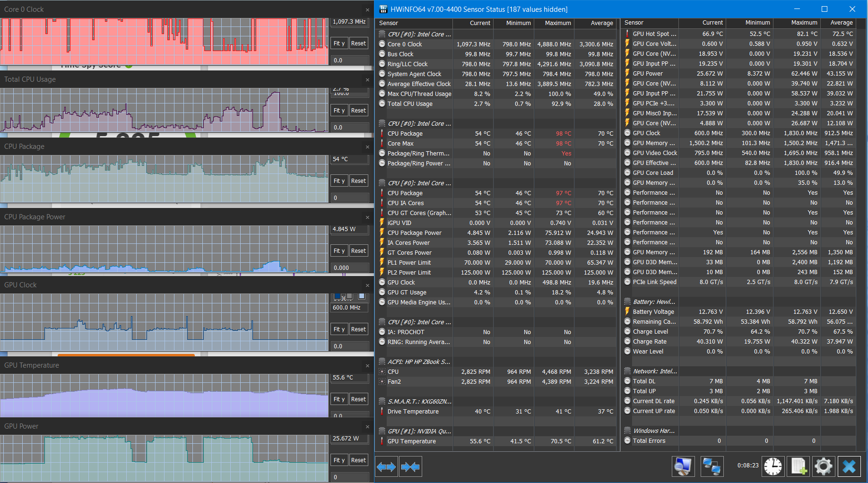Viewport: 868px width, 483px height.
Task: Click the blue X close sensors icon
Action: pos(849,466)
